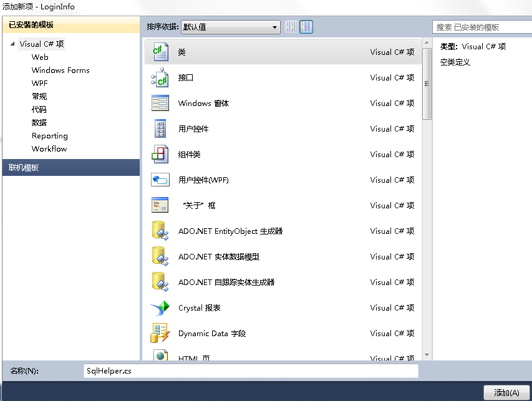This screenshot has width=532, height=401.
Task: Click the 接口 interface template icon
Action: (x=160, y=78)
